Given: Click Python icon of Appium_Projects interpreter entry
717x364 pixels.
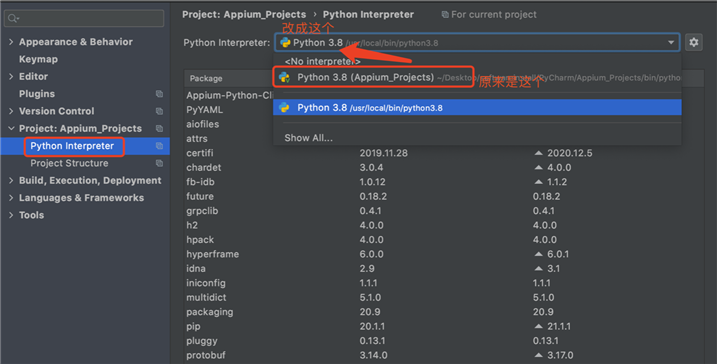Looking at the screenshot, I should [x=284, y=77].
